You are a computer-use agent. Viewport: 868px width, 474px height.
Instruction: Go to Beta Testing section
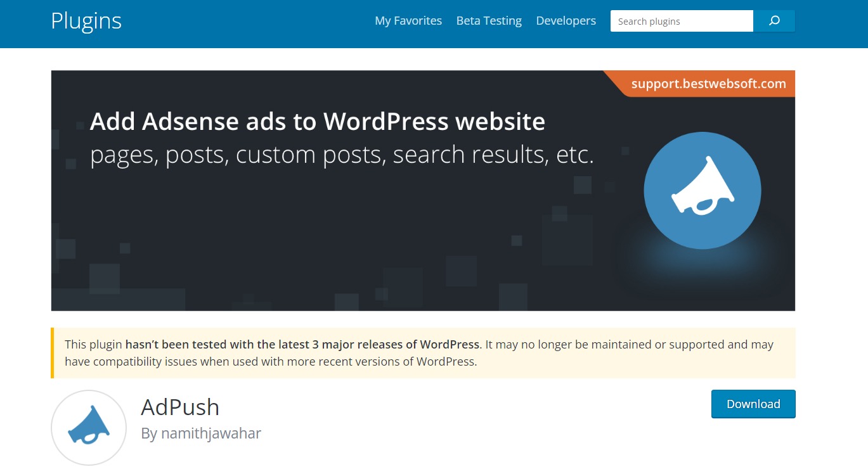click(x=489, y=21)
